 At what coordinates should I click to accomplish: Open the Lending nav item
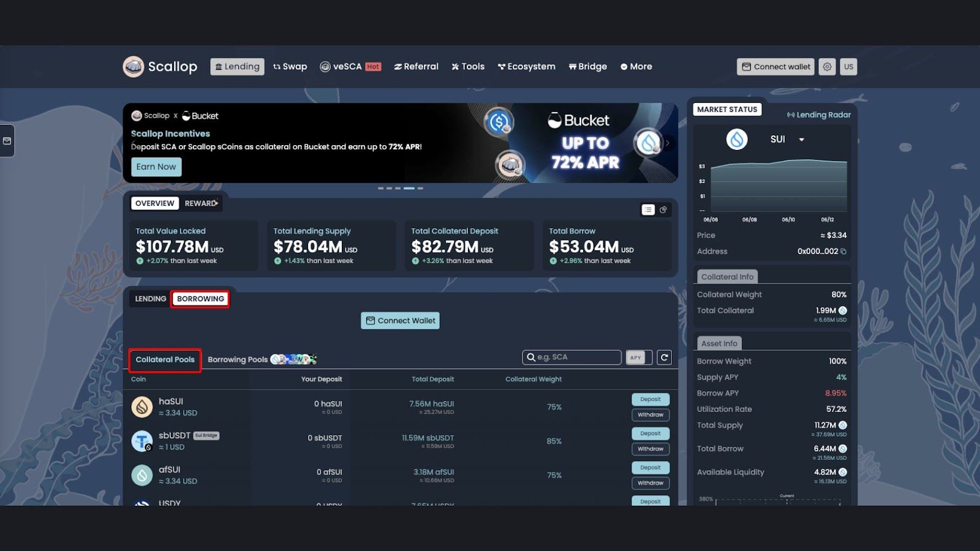237,67
